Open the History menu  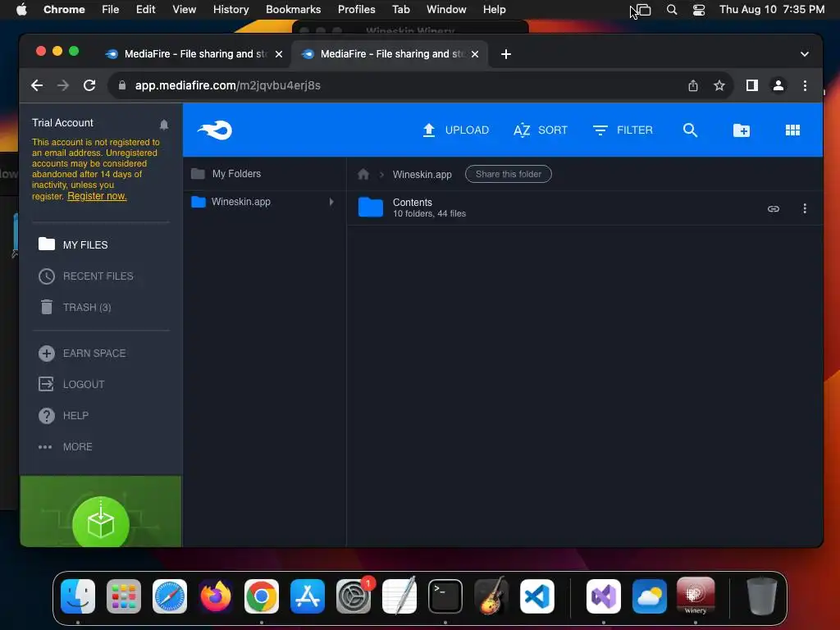(231, 9)
